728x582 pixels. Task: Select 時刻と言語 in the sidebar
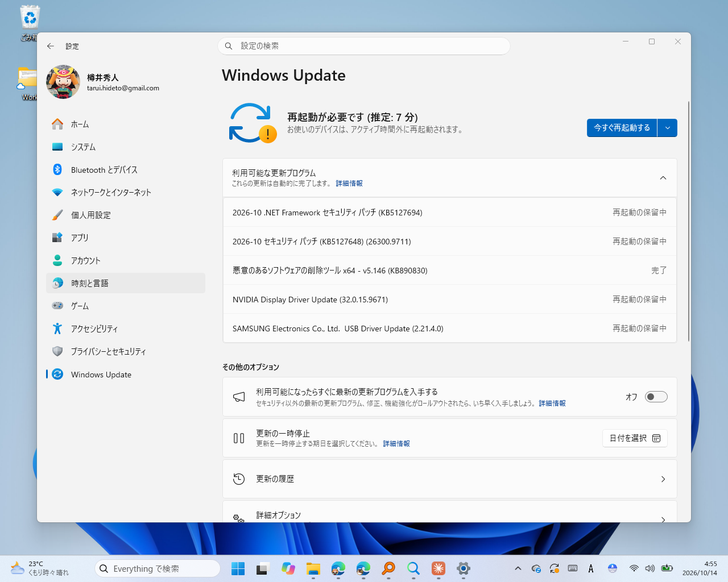tap(126, 283)
